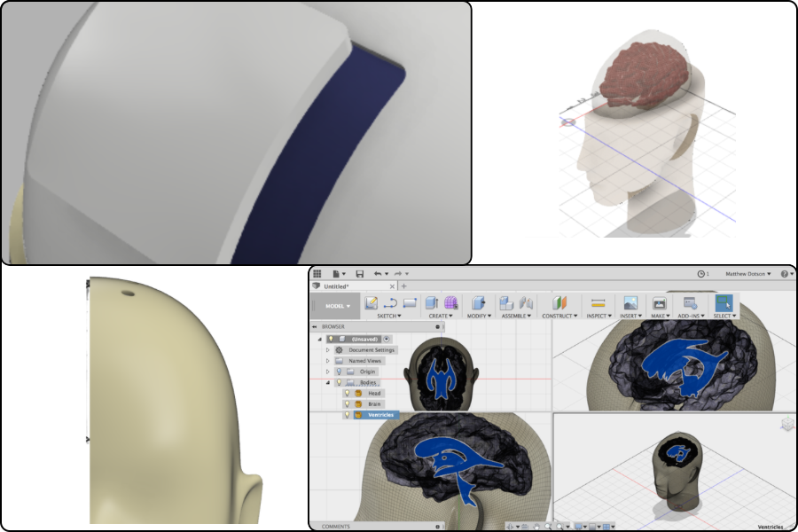Open the INSPECT menu
This screenshot has width=798, height=532.
(x=598, y=317)
